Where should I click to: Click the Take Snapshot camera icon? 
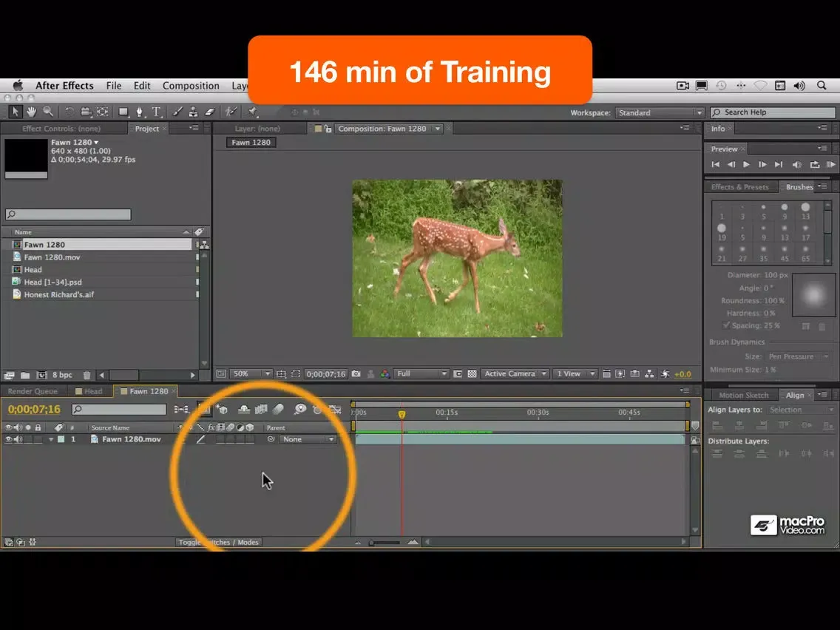click(356, 374)
